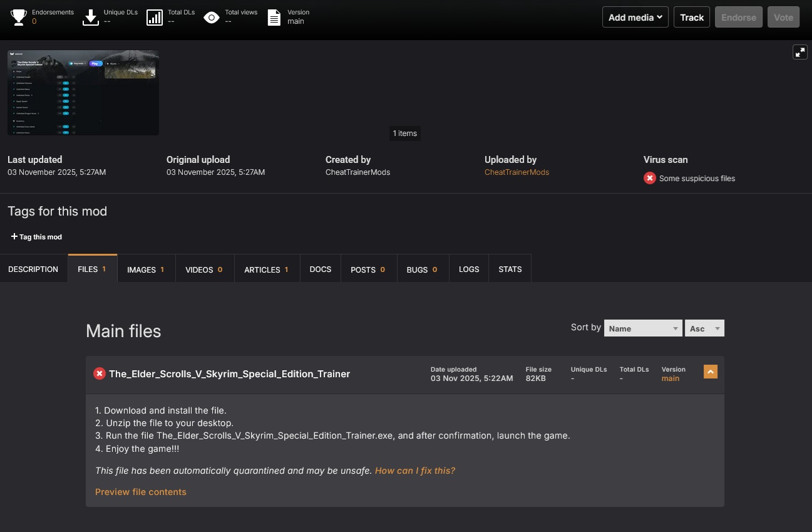Open the Stats tab

(510, 269)
